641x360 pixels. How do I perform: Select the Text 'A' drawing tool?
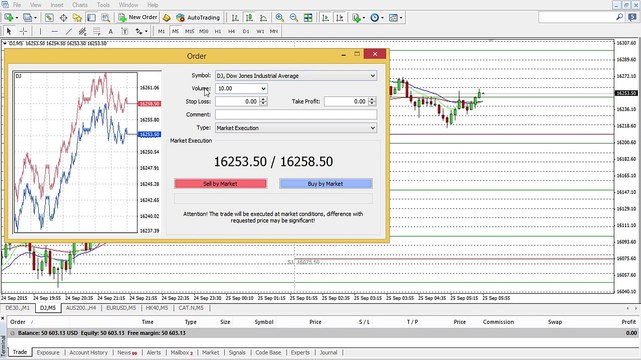[x=110, y=31]
